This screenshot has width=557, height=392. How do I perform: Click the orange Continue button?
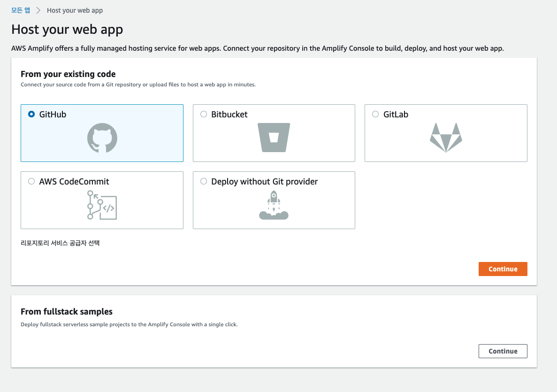click(x=503, y=269)
